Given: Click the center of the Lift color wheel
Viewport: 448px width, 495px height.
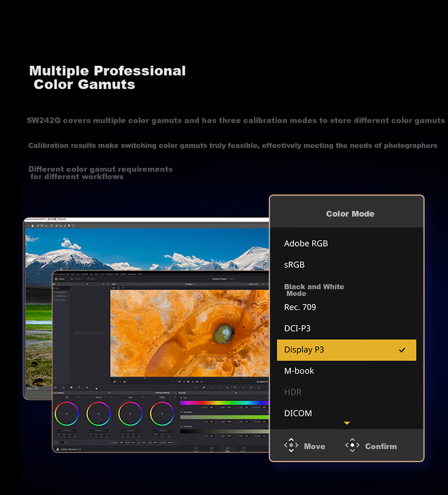Looking at the screenshot, I should (x=66, y=413).
